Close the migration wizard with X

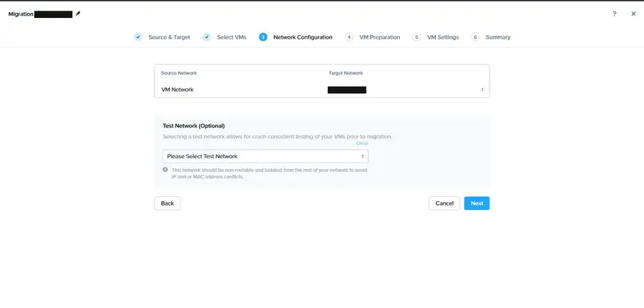(633, 14)
